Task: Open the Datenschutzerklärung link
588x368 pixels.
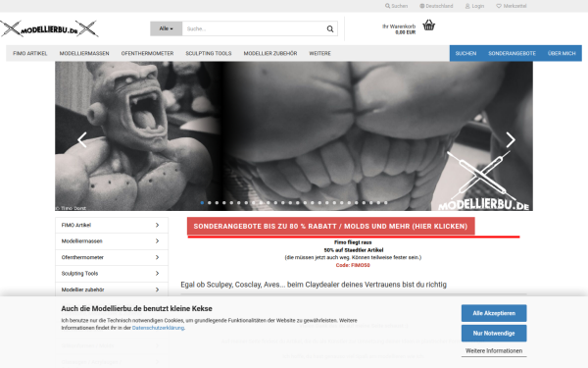Action: (x=158, y=328)
